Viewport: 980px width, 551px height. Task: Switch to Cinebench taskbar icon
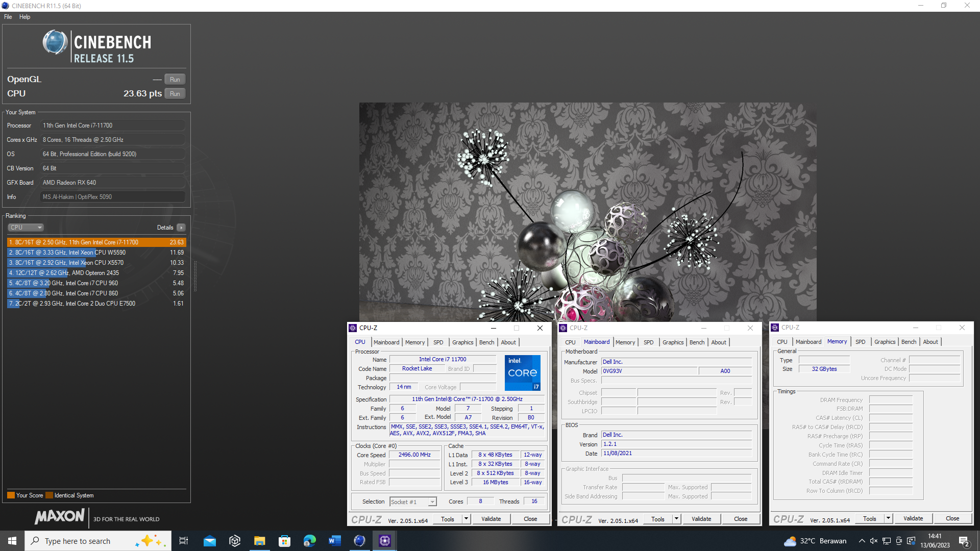pos(360,541)
